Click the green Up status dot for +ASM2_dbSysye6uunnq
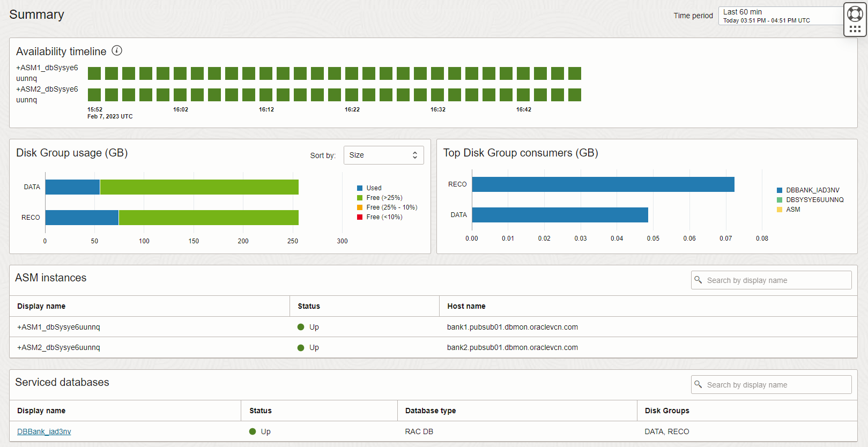Image resolution: width=868 pixels, height=447 pixels. pyautogui.click(x=301, y=347)
